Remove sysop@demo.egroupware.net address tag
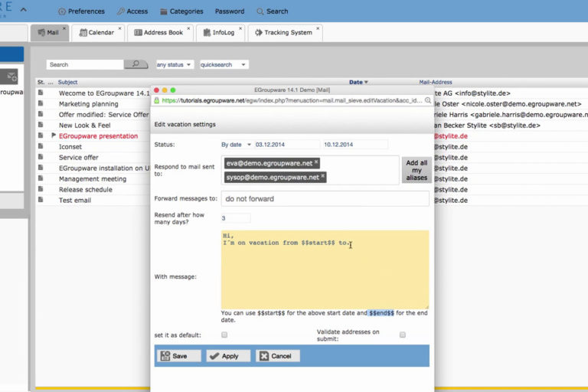Screen dimensions: 588x392 coord(322,177)
